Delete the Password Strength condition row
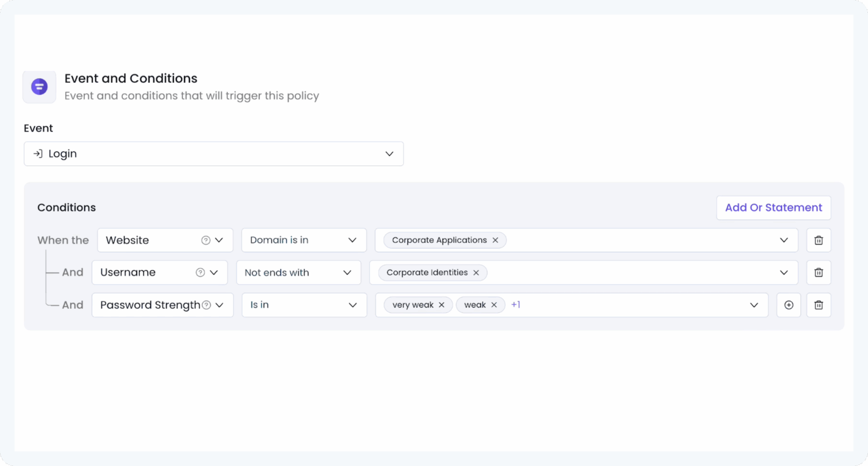This screenshot has width=868, height=466. [x=818, y=305]
